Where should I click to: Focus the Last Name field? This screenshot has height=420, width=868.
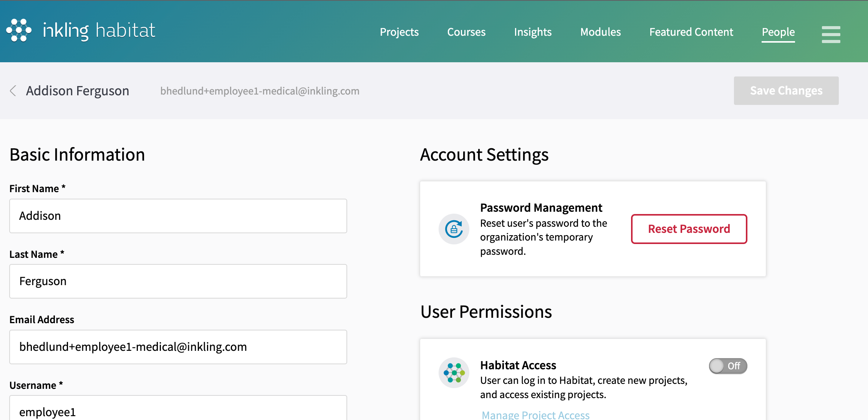pyautogui.click(x=178, y=281)
